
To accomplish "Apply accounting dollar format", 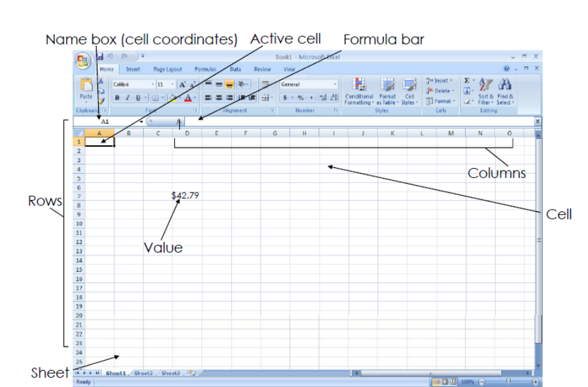I will 285,98.
